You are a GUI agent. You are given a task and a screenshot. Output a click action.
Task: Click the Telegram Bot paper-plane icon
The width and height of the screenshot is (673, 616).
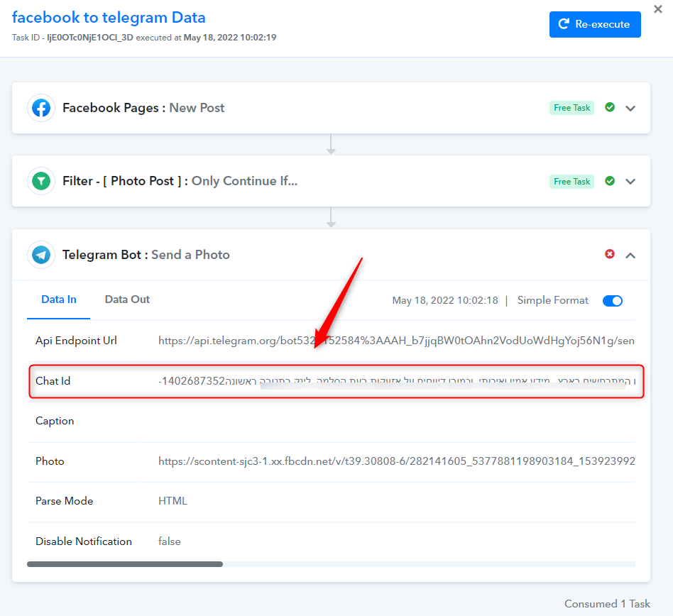pos(41,255)
